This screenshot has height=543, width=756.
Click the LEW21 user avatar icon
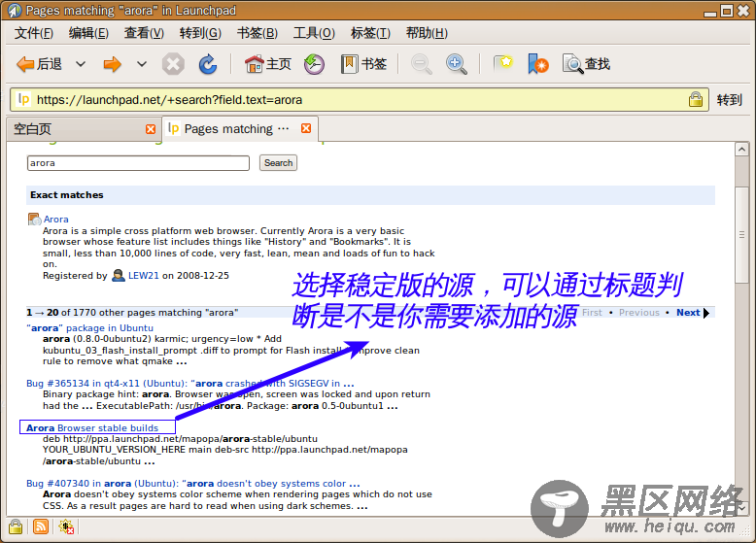(119, 276)
